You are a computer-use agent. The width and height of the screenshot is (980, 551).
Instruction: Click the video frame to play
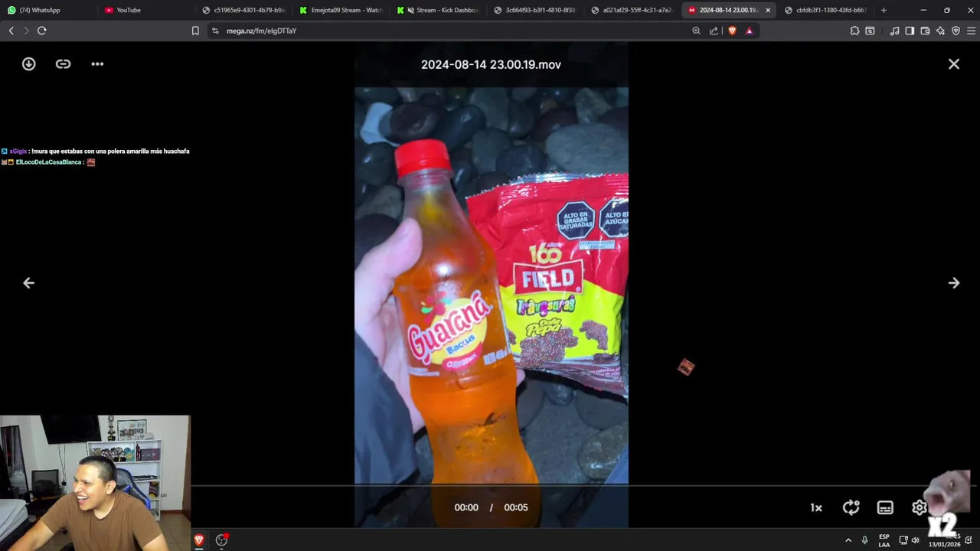pyautogui.click(x=491, y=285)
